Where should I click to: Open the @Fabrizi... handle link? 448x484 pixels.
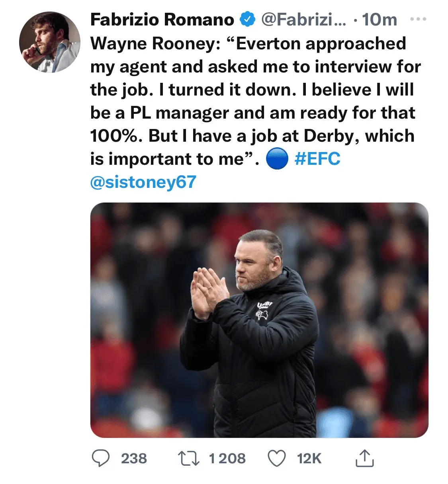tap(303, 20)
